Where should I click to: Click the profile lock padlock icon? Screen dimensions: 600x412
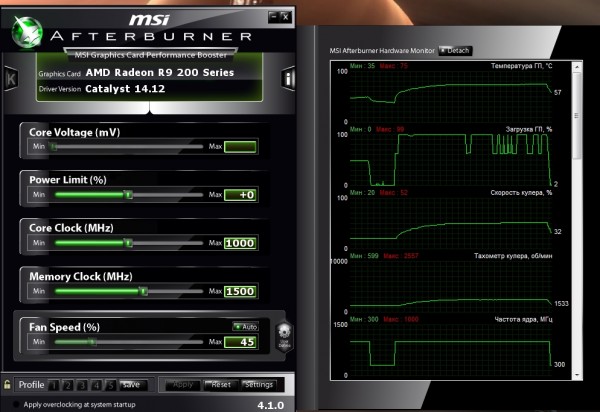click(7, 384)
